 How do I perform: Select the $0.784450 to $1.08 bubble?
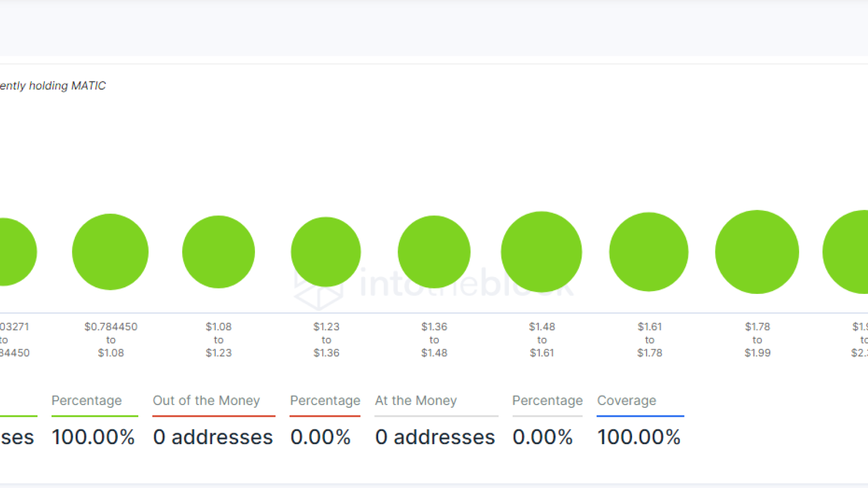coord(110,252)
